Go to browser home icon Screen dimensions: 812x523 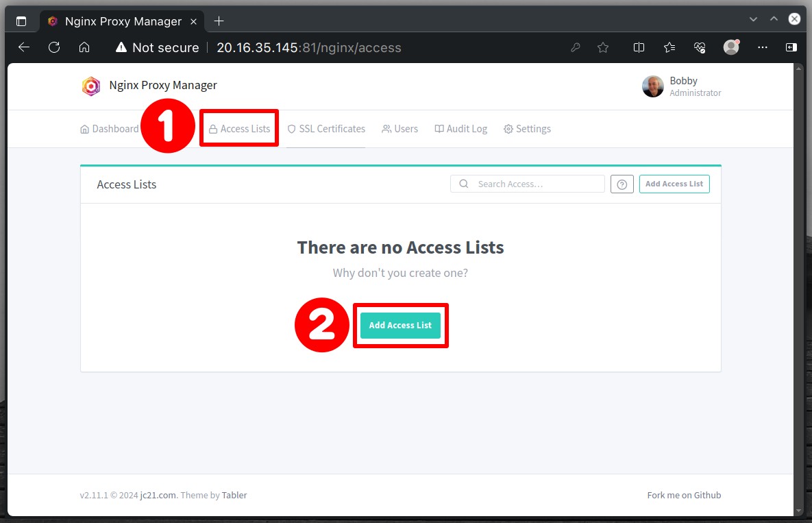tap(84, 48)
